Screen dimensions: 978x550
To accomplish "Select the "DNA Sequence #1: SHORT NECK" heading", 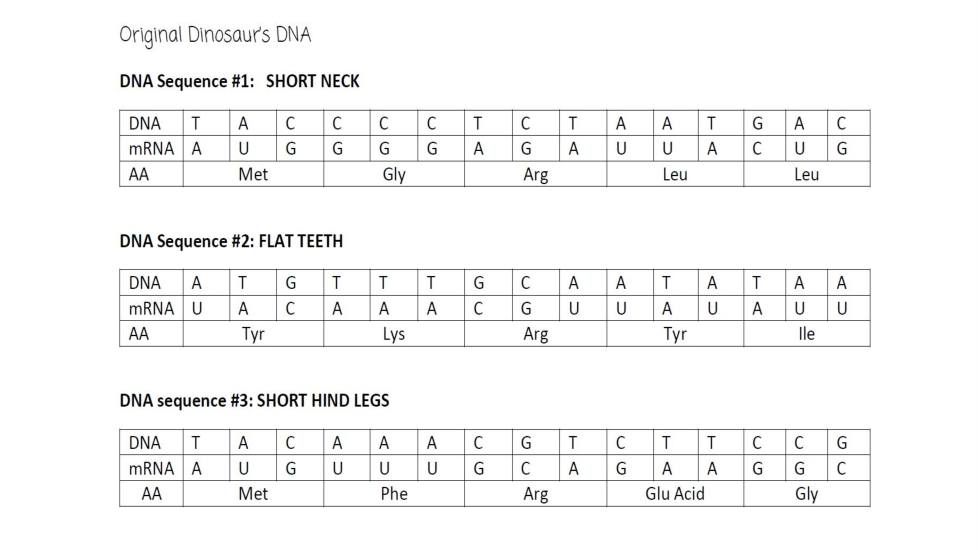I will [239, 82].
